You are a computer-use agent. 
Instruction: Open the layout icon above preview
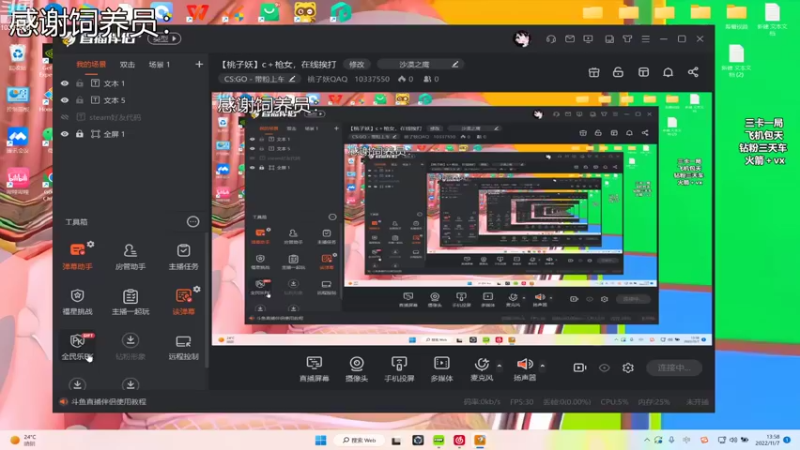(x=643, y=72)
